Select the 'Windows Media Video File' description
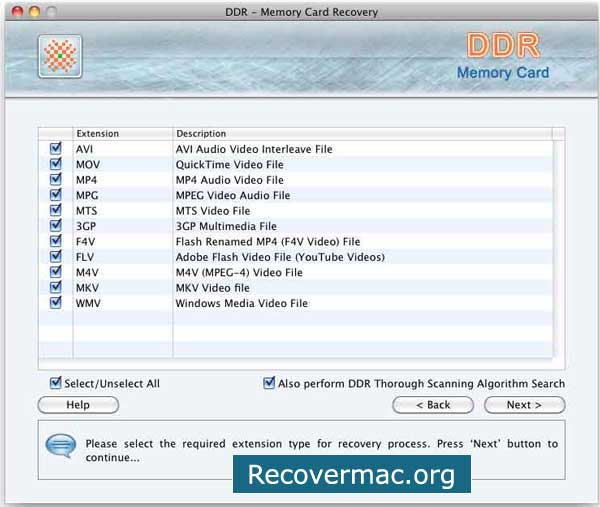This screenshot has height=507, width=600. pyautogui.click(x=242, y=303)
